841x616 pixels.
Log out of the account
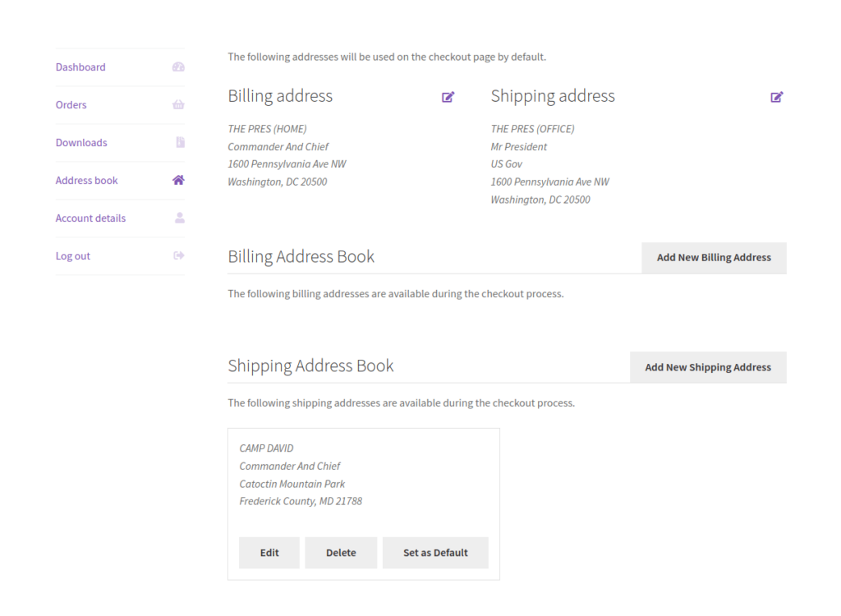click(x=72, y=255)
